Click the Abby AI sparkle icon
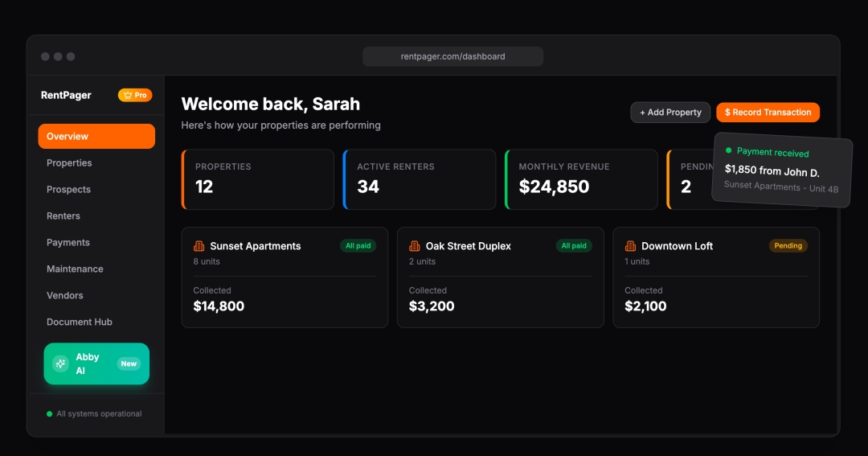This screenshot has width=868, height=456. pos(60,364)
